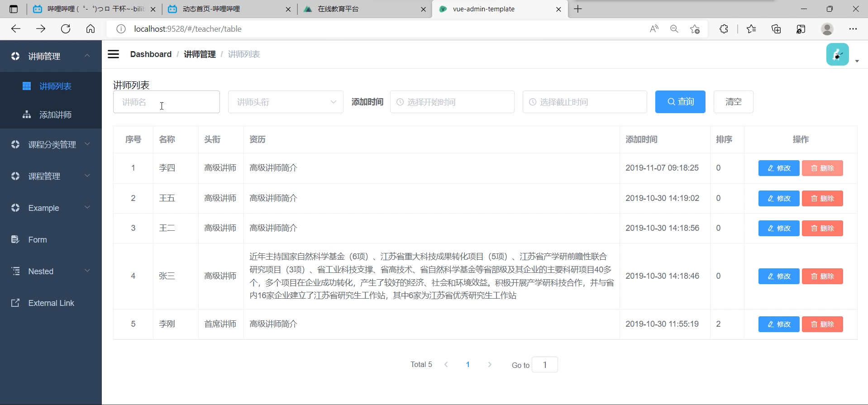Click the Go to page input
The image size is (868, 405).
545,364
